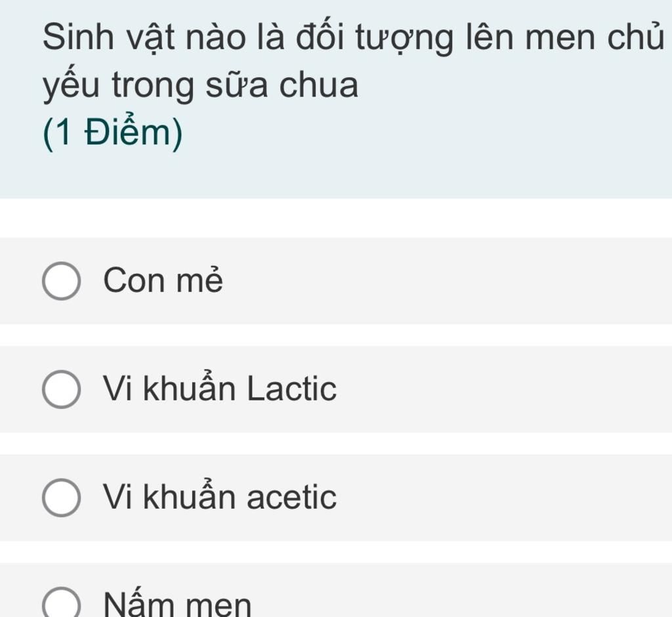672x617 pixels.
Task: Select the "Con mẻ" radio button
Action: (61, 282)
